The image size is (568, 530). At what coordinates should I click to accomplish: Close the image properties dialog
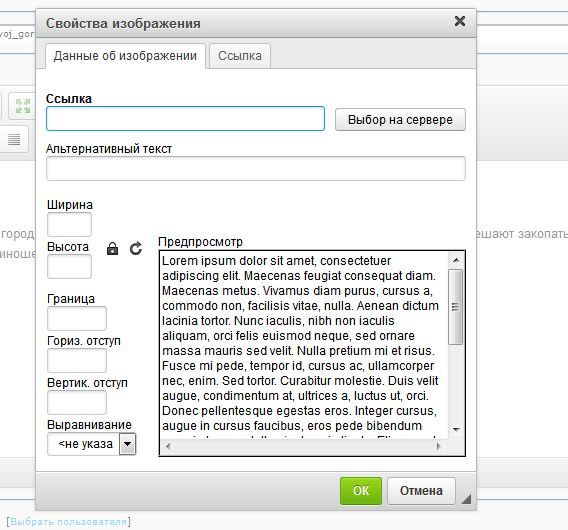click(x=460, y=21)
